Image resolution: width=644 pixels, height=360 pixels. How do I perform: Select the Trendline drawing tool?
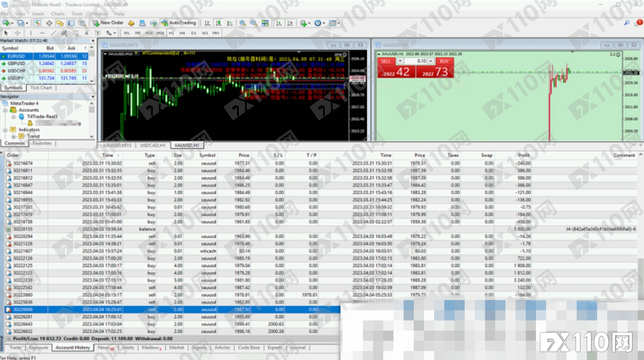pos(53,33)
